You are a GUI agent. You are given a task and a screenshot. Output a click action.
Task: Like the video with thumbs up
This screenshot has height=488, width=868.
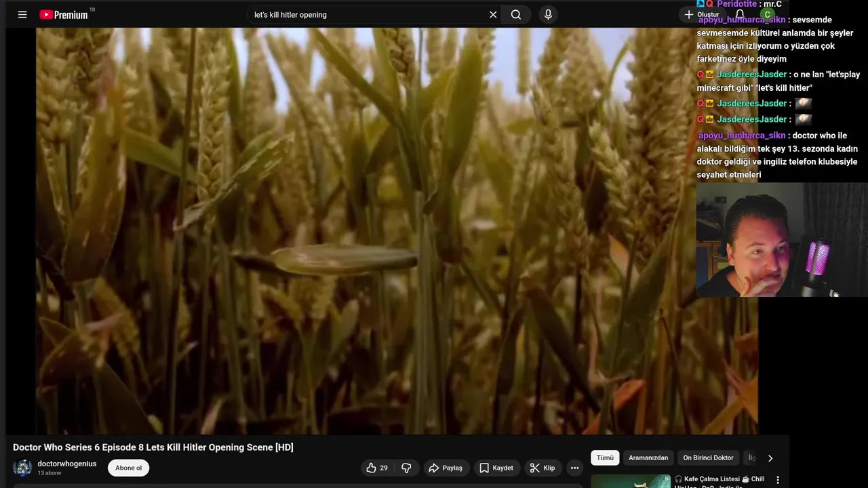pyautogui.click(x=378, y=468)
